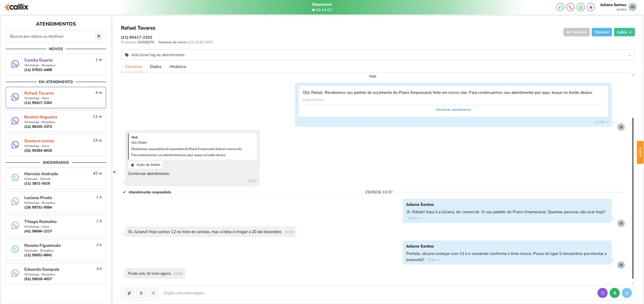Viewport: 644px width, 304px height.
Task: Click the 00:14:52 status timer
Action: tap(322, 10)
